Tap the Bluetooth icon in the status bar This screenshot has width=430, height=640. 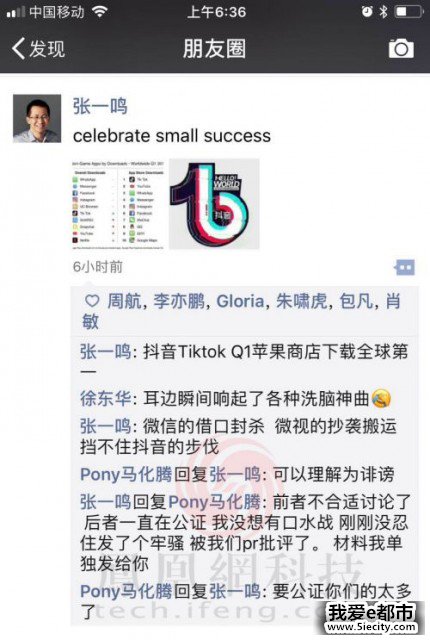383,12
